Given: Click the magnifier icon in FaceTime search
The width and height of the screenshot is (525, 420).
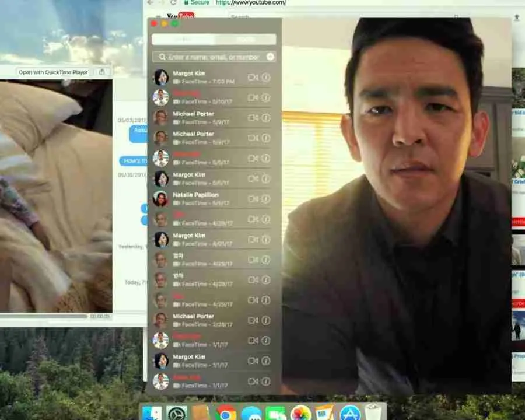Looking at the screenshot, I should (x=162, y=57).
